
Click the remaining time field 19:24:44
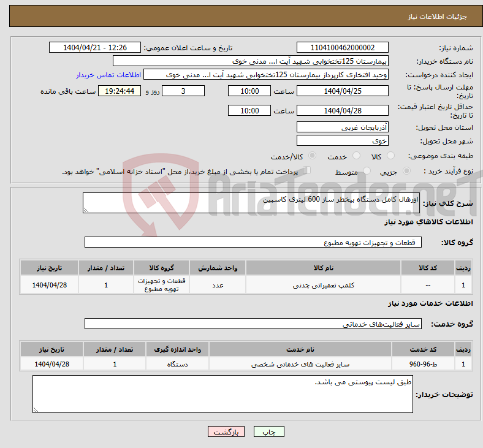point(120,91)
